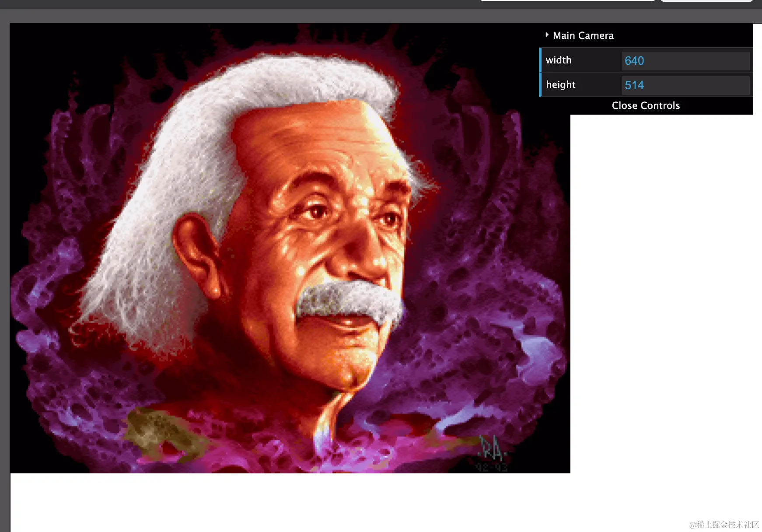Screen dimensions: 762x532
Task: Click the Close Controls button
Action: tap(646, 105)
